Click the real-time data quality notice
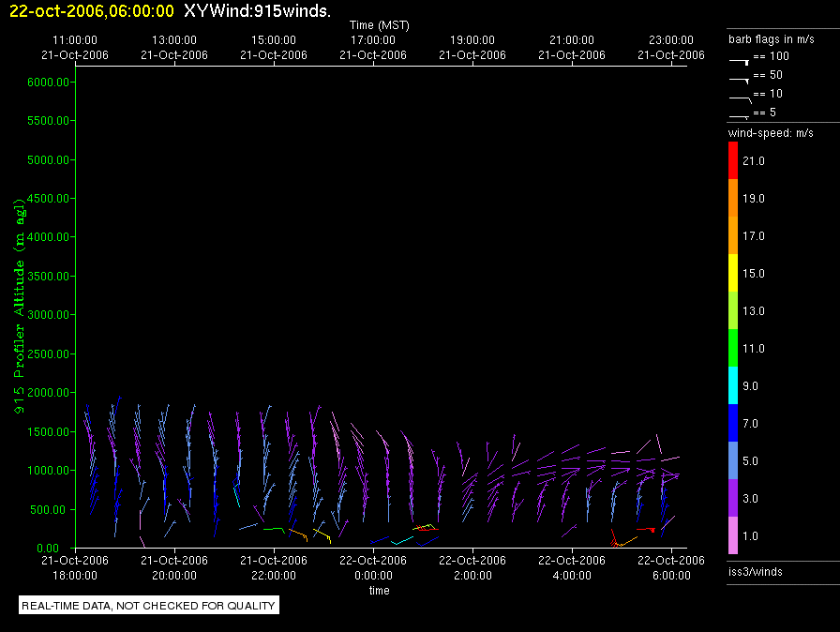840x632 pixels. pyautogui.click(x=149, y=606)
